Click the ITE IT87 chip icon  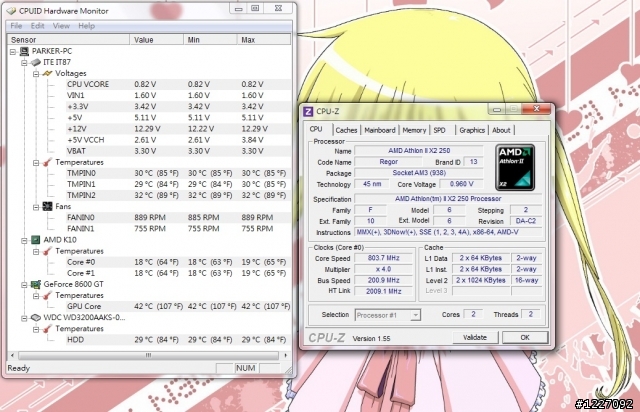[x=36, y=62]
